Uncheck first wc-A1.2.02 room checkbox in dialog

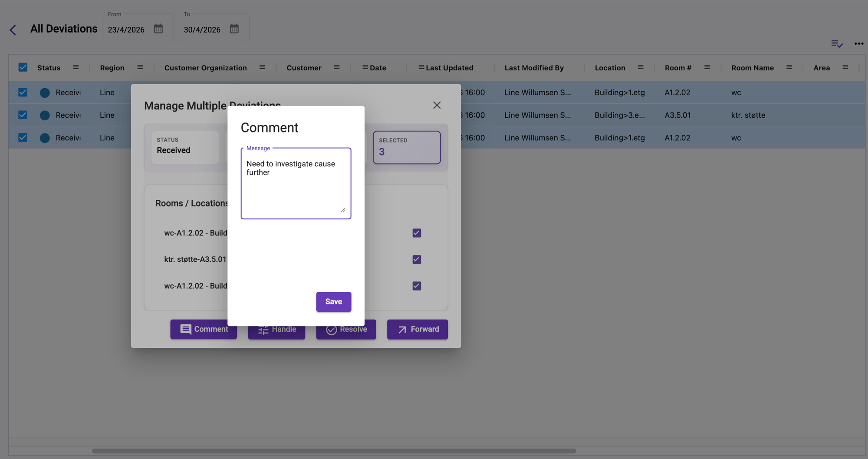(x=417, y=233)
